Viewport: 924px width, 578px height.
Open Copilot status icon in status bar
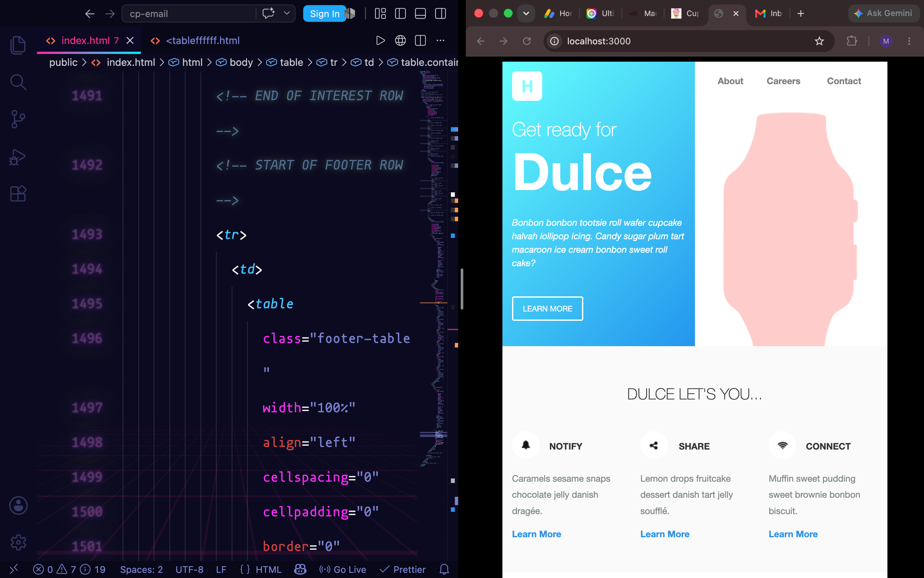coord(300,570)
